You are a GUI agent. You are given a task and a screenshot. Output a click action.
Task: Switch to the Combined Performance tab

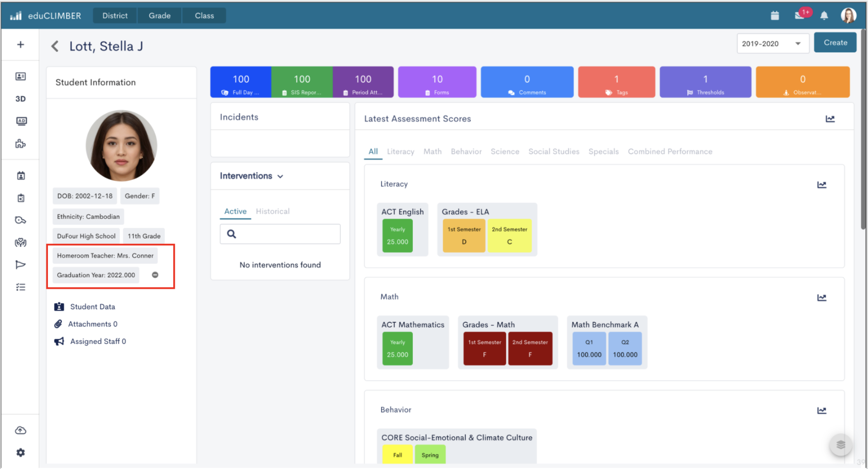click(670, 152)
